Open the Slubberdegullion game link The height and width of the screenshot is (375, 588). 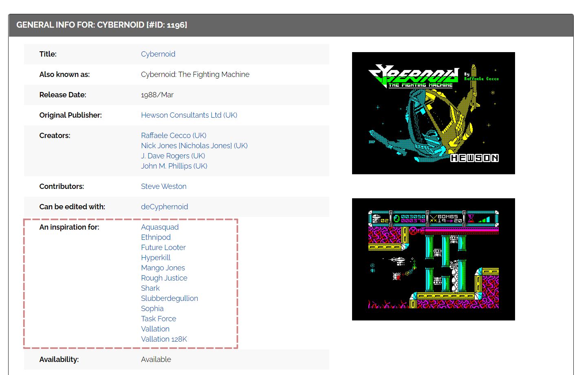click(x=170, y=298)
